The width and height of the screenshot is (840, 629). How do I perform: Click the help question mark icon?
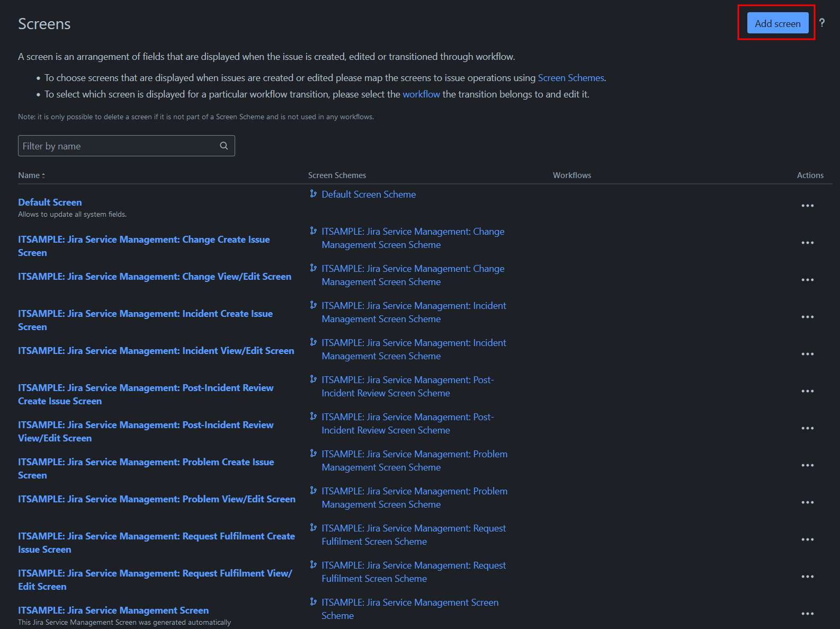[821, 23]
